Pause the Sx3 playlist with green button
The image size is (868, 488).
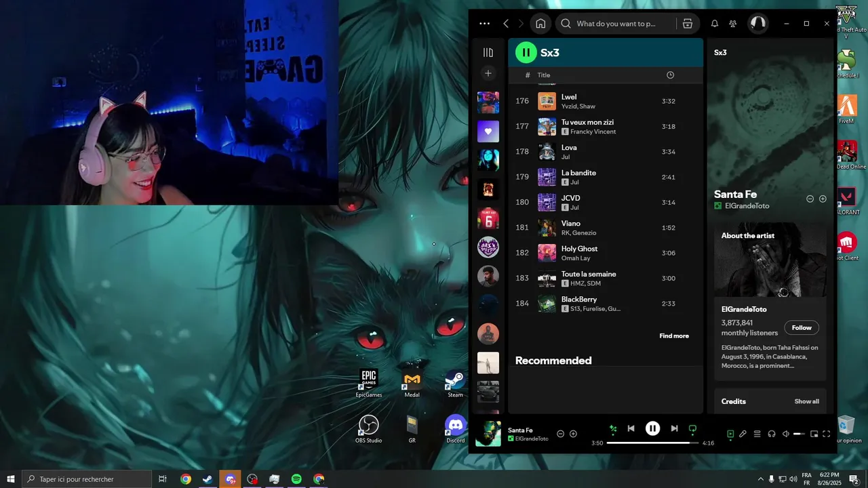point(526,52)
